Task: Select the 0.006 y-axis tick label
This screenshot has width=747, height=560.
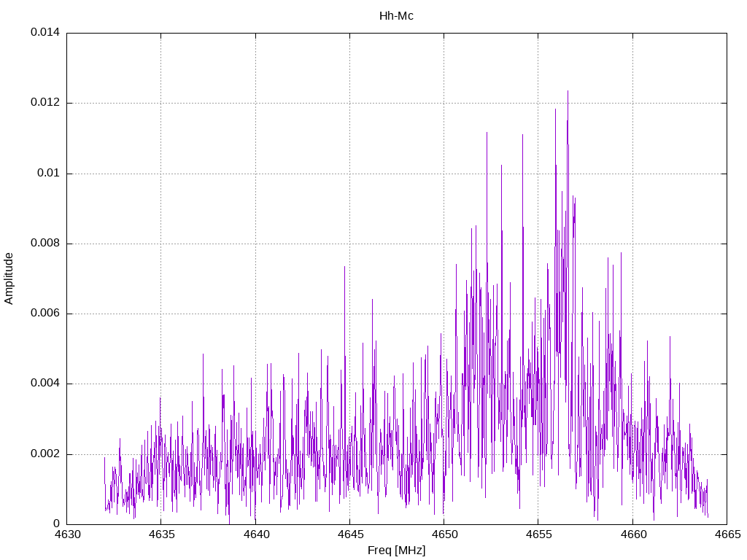Action: 44,314
